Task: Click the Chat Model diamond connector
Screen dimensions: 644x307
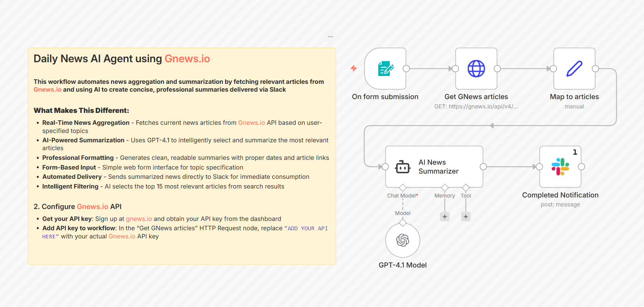Action: [x=402, y=187]
